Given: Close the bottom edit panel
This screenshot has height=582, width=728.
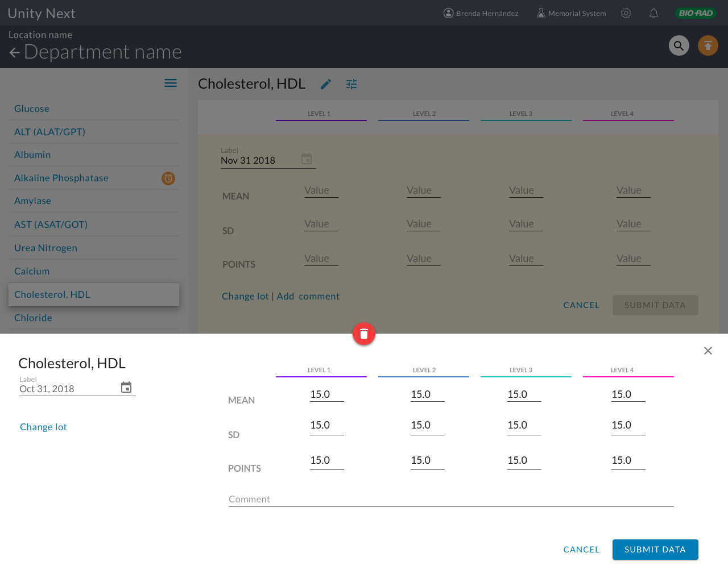Looking at the screenshot, I should tap(708, 351).
